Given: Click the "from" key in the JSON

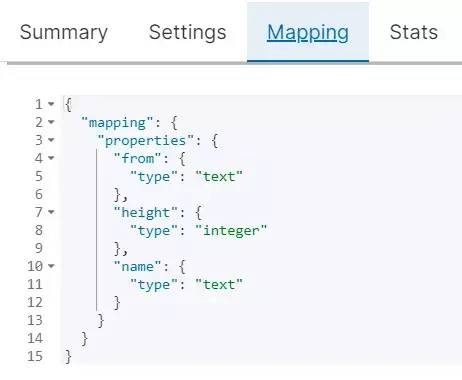Looking at the screenshot, I should tap(137, 159).
